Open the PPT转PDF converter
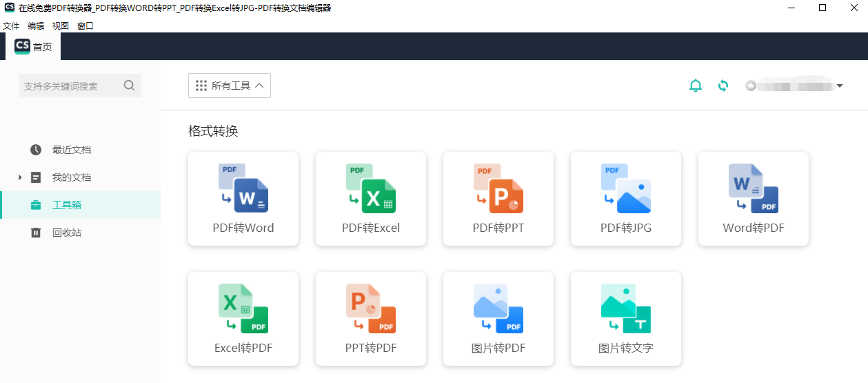This screenshot has width=868, height=383. [x=371, y=319]
